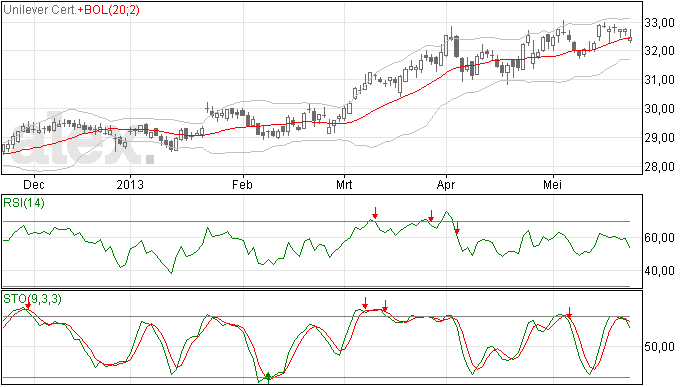Select the STO(9,3,3) panel label
Viewport: 690px width, 387px height.
[32, 299]
